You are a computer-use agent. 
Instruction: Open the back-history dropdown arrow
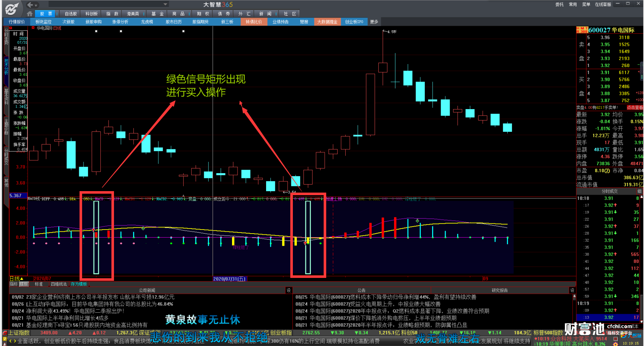[36, 5]
